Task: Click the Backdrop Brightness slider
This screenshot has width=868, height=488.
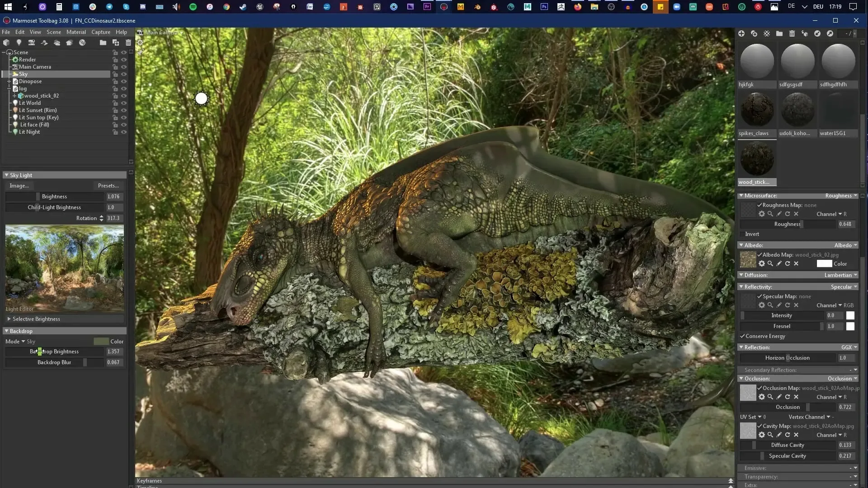Action: coord(54,352)
